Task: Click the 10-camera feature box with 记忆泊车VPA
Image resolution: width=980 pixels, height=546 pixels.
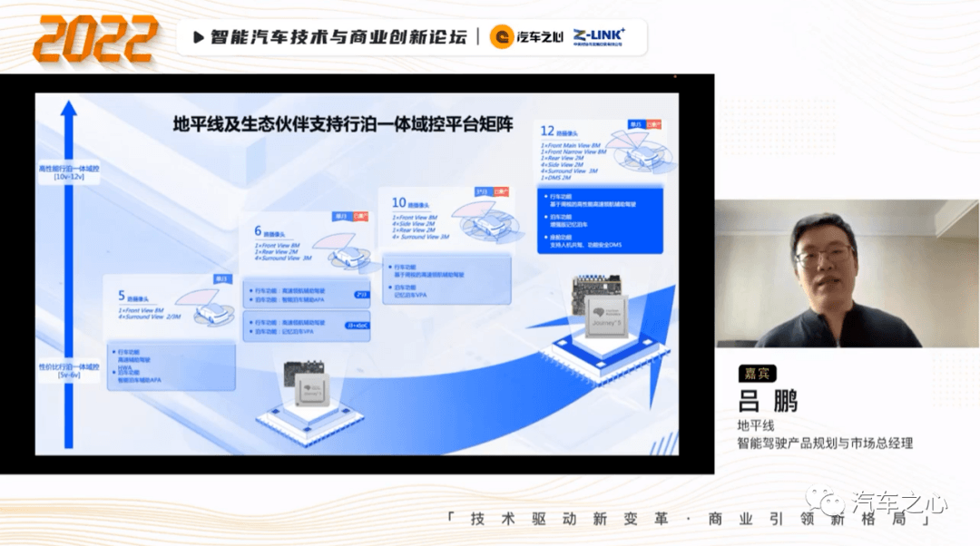Action: (x=446, y=280)
